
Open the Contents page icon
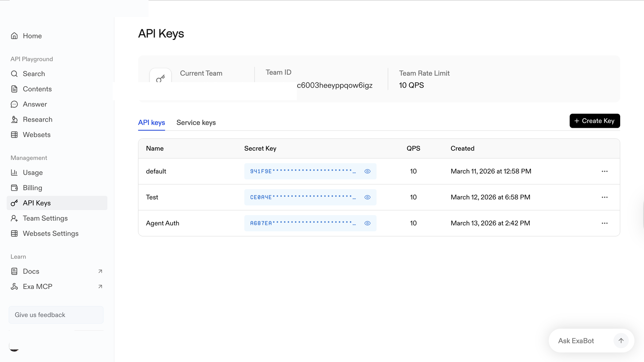click(14, 89)
